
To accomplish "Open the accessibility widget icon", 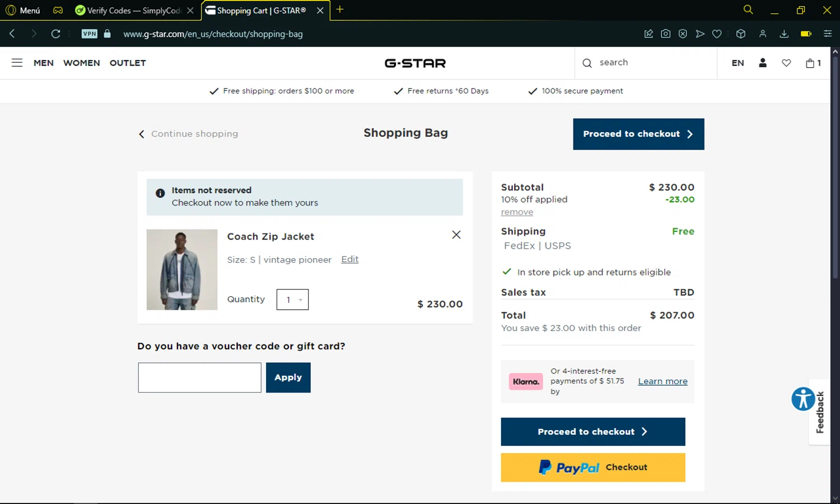I will 803,399.
